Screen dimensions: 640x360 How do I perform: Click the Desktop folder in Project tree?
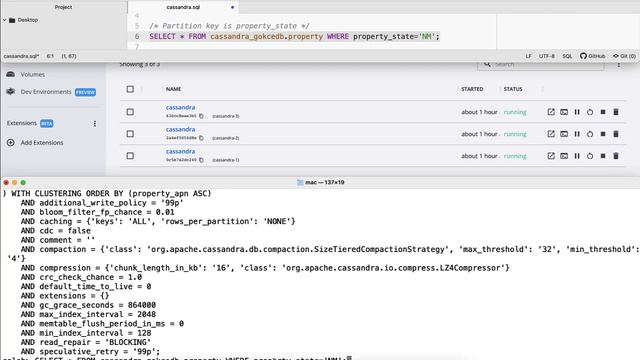pos(28,20)
